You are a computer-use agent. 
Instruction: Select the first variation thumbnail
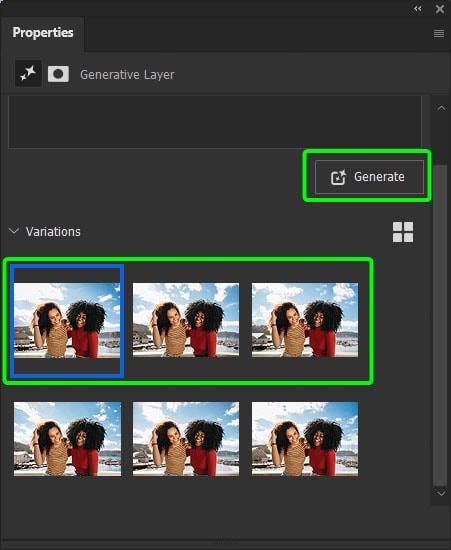point(67,320)
